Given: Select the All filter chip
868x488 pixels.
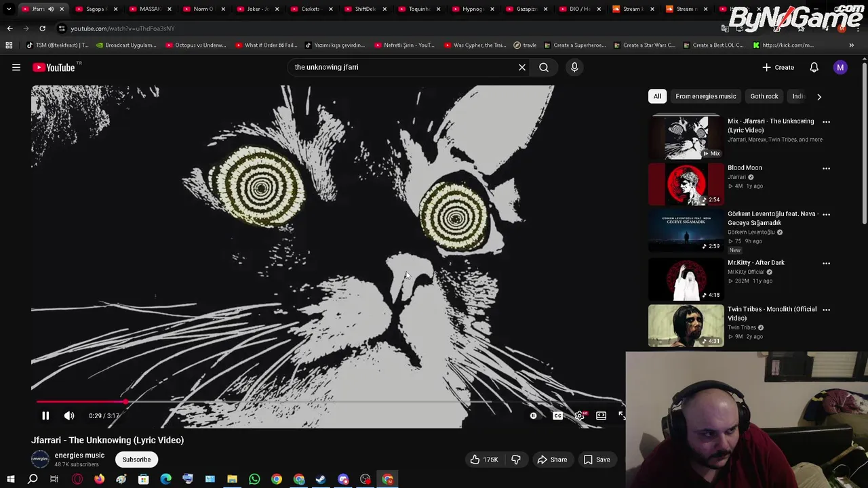Looking at the screenshot, I should [657, 96].
